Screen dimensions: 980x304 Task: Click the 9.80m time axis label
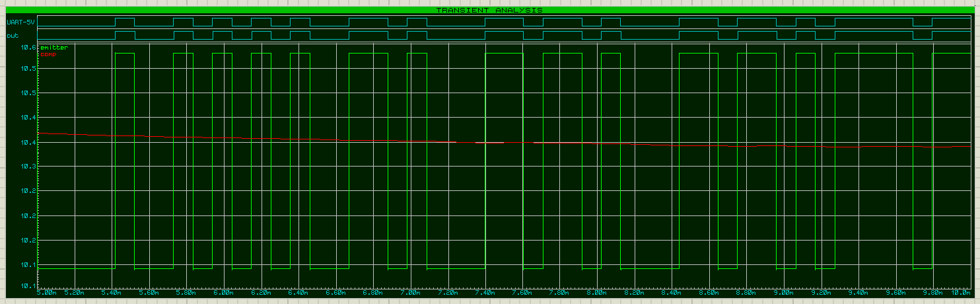click(932, 292)
